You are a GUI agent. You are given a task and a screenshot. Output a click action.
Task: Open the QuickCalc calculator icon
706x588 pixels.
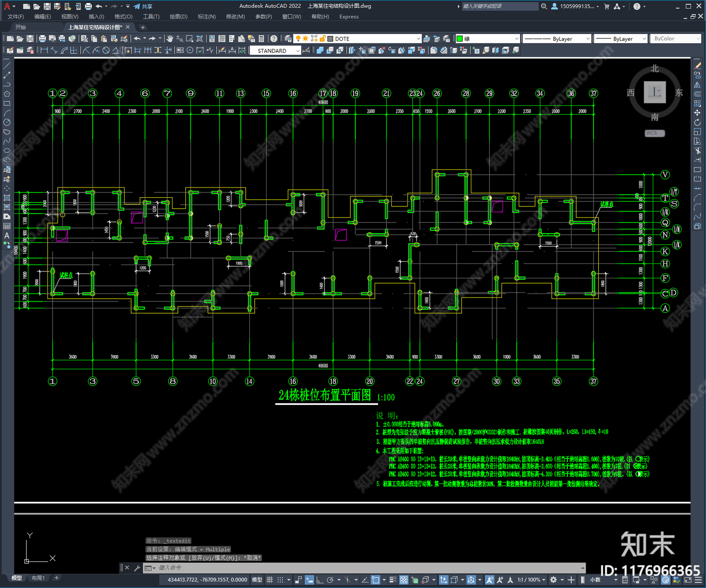coord(261,39)
